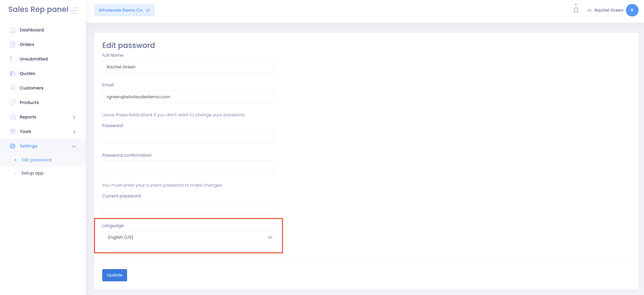Open Wholesale Demo Co. store link
The height and width of the screenshot is (295, 644).
coord(124,10)
